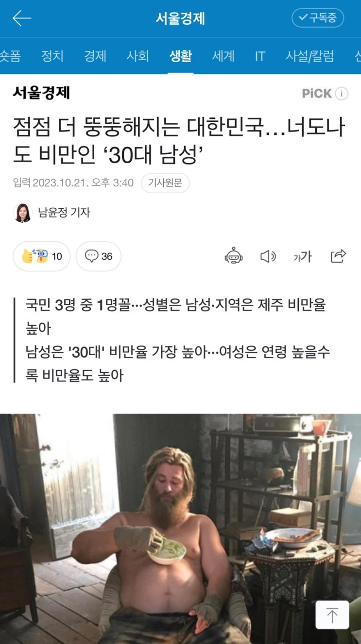This screenshot has width=361, height=644.
Task: Switch to the 경제 tab
Action: click(95, 56)
